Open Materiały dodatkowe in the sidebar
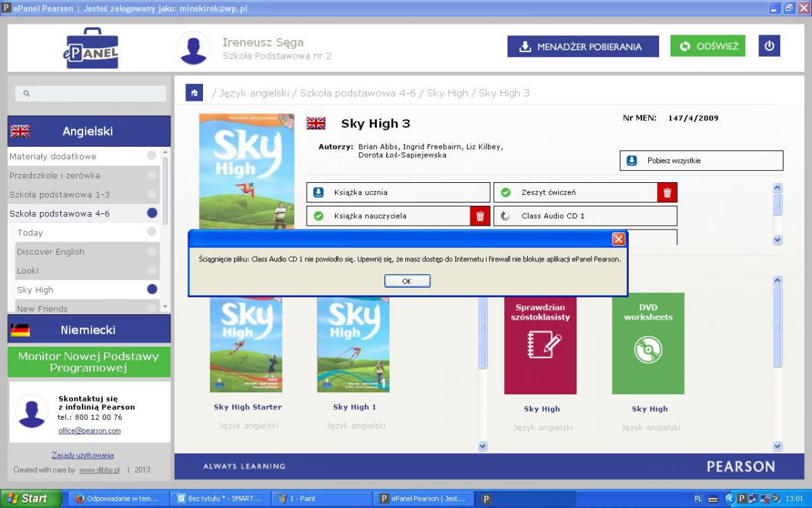This screenshot has width=812, height=508. (84, 156)
